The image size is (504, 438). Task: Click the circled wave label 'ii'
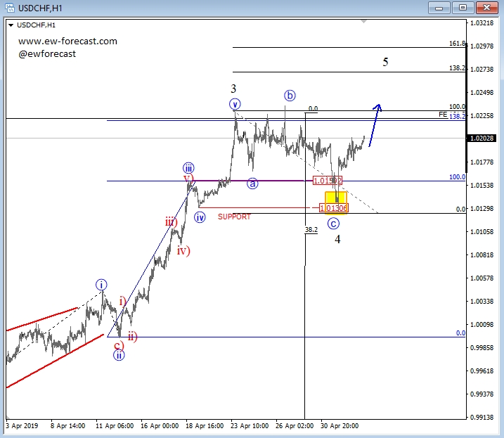[119, 355]
